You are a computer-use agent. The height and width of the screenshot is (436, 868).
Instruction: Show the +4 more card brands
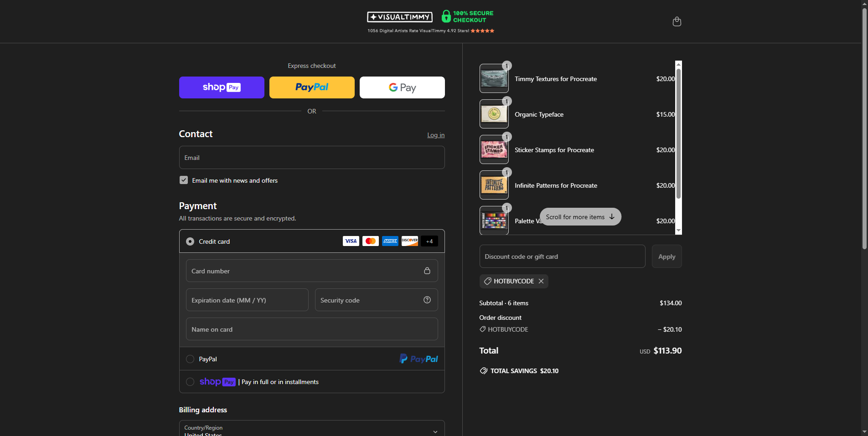429,241
